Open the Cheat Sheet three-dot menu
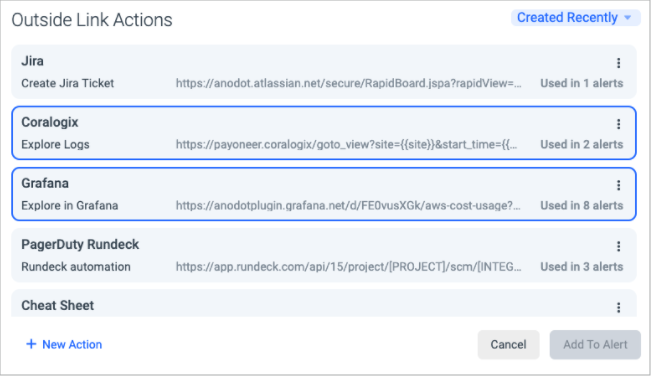 (618, 308)
